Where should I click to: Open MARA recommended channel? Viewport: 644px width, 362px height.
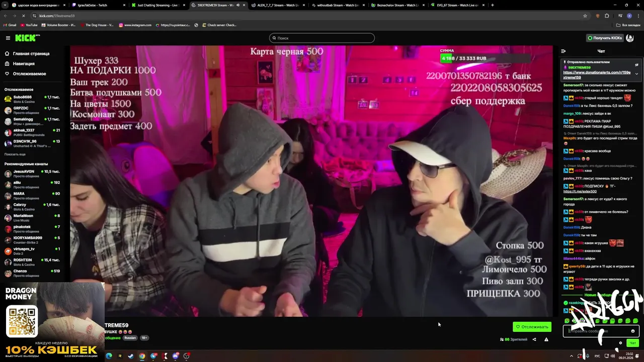point(32,196)
